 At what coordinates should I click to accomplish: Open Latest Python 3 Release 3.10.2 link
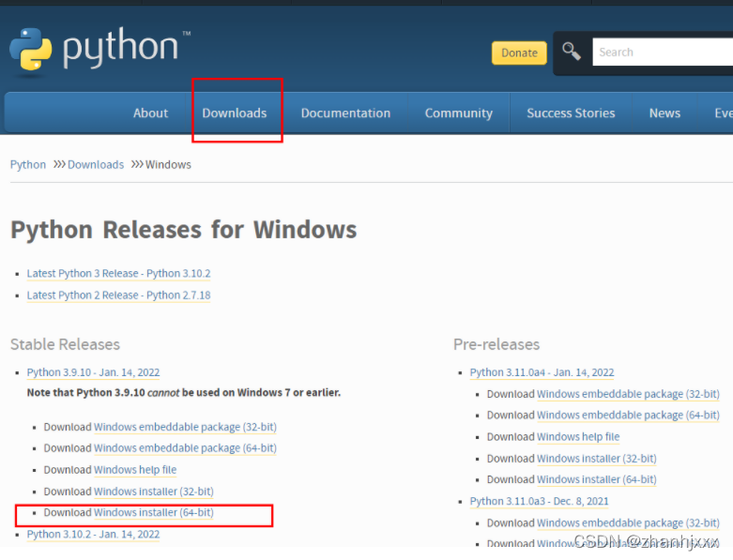tap(119, 273)
